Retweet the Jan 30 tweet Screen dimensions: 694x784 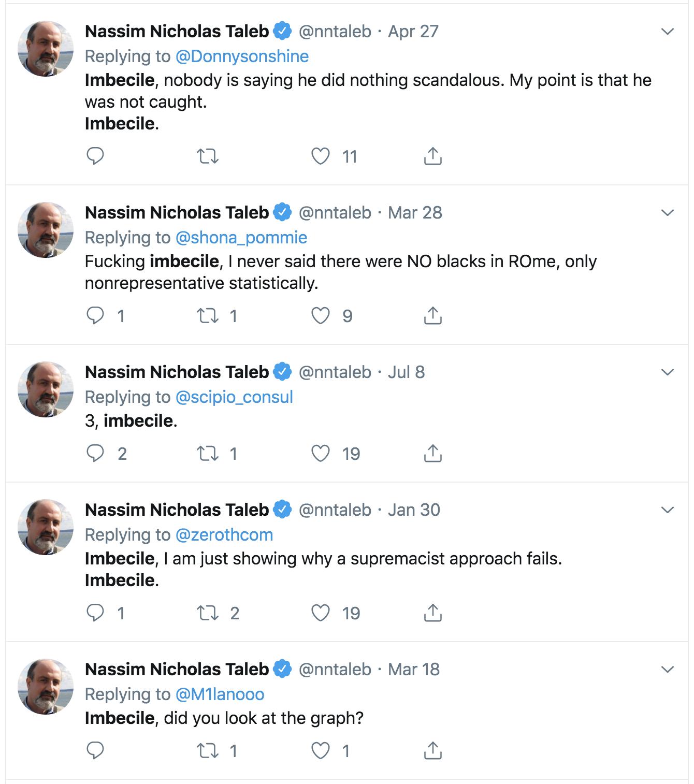pos(208,613)
